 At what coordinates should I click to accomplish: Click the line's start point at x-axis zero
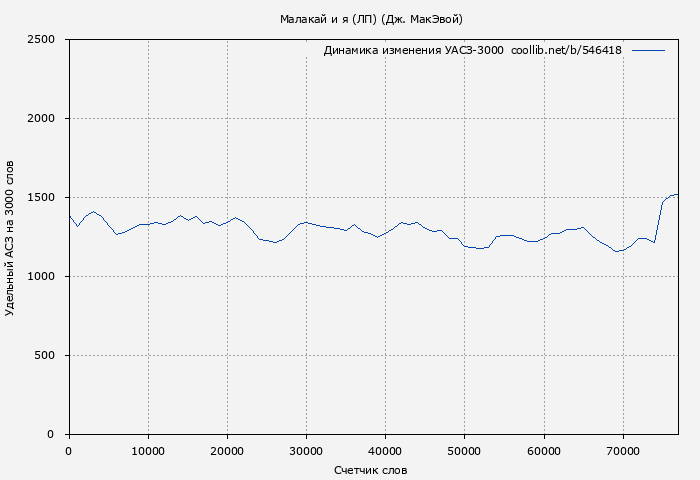tap(69, 215)
